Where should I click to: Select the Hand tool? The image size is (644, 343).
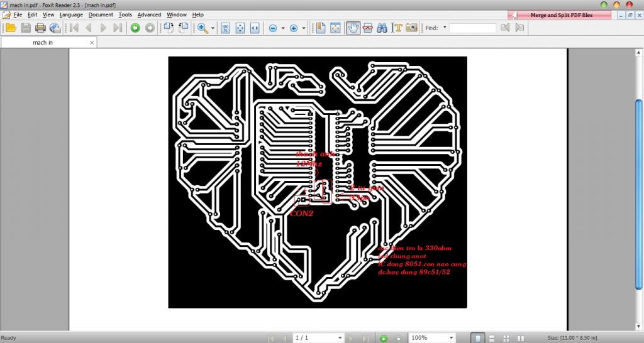[x=353, y=28]
